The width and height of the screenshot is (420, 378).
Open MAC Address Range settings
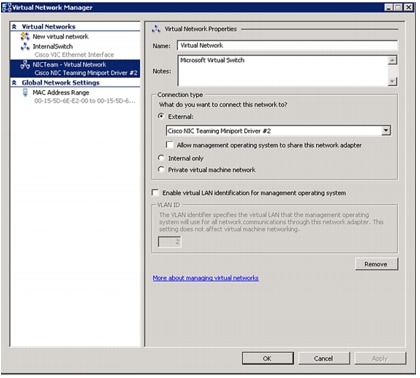click(61, 93)
